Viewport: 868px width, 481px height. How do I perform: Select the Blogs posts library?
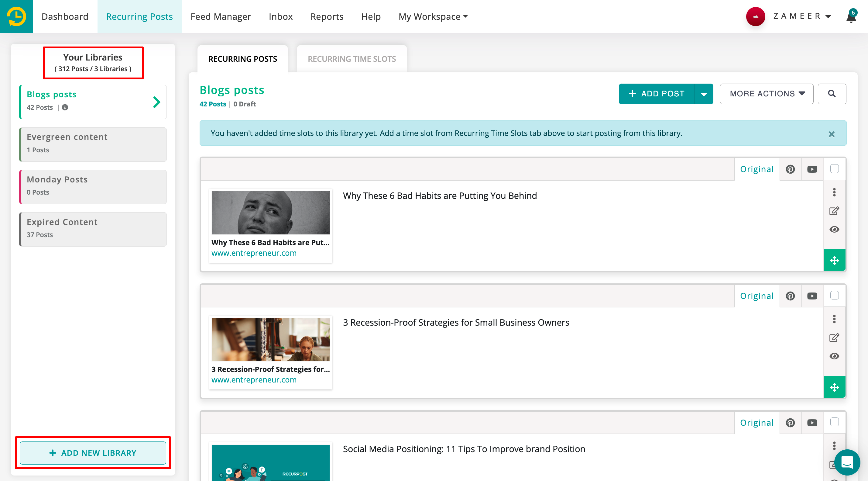(x=93, y=102)
